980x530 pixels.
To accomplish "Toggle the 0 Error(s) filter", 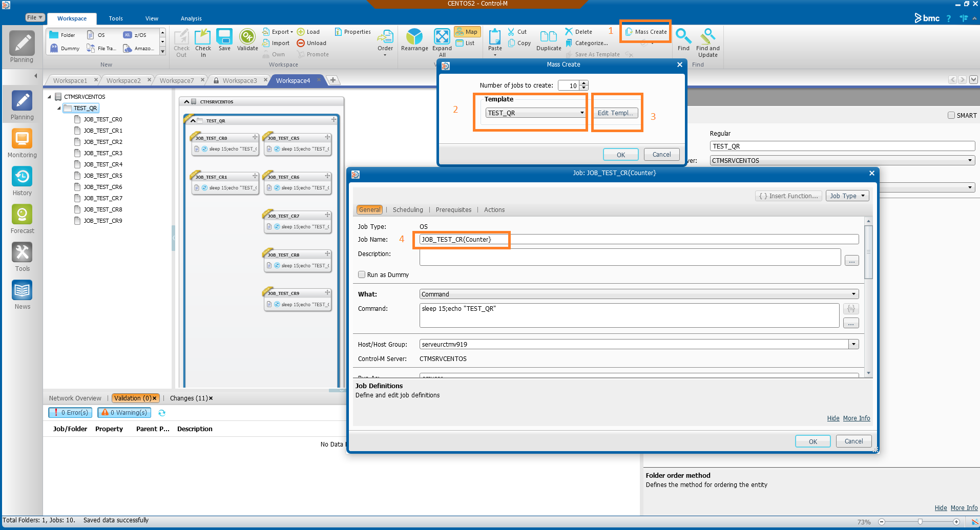I will tap(70, 412).
